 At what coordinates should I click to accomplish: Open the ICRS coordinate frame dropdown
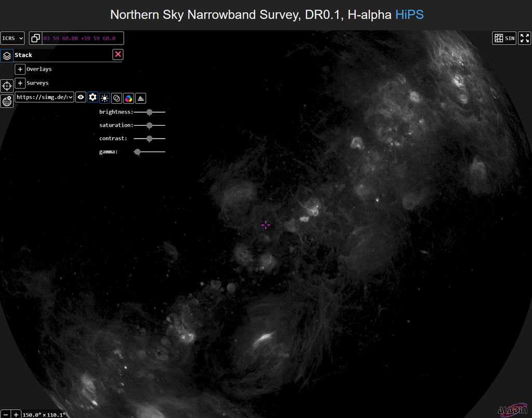point(12,38)
